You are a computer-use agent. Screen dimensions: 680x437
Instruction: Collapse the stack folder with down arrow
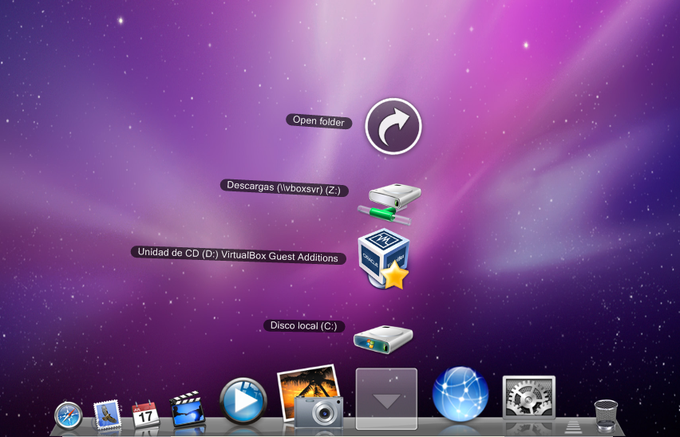(386, 399)
